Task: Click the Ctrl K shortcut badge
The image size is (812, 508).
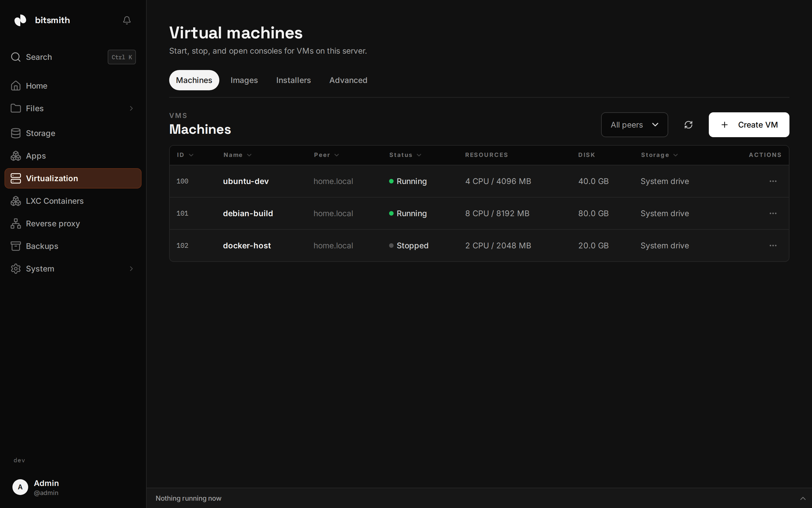Action: (122, 57)
